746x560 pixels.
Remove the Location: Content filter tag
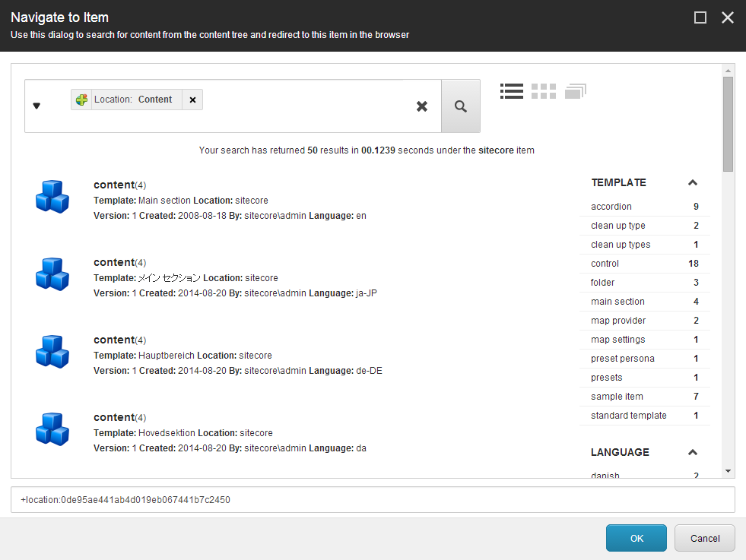[x=192, y=100]
